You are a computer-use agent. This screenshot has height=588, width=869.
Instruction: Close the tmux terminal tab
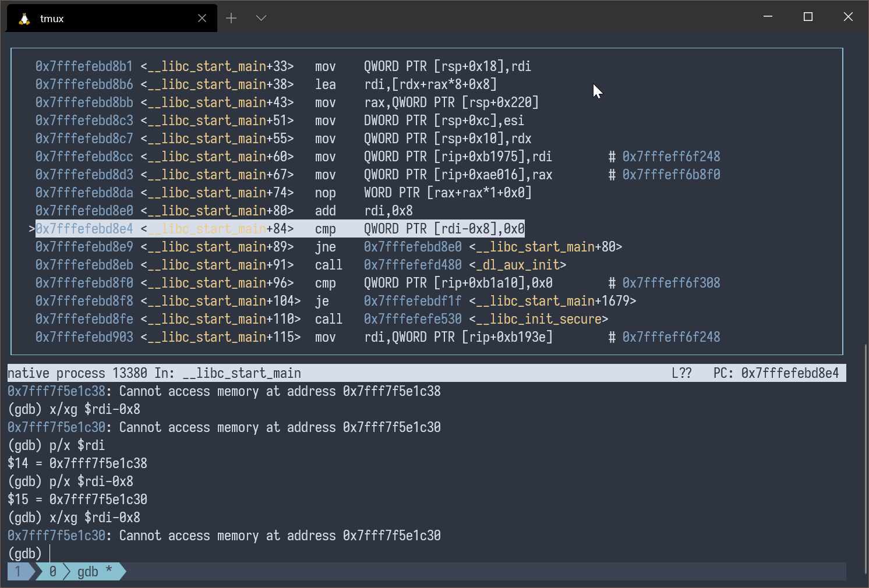tap(202, 19)
